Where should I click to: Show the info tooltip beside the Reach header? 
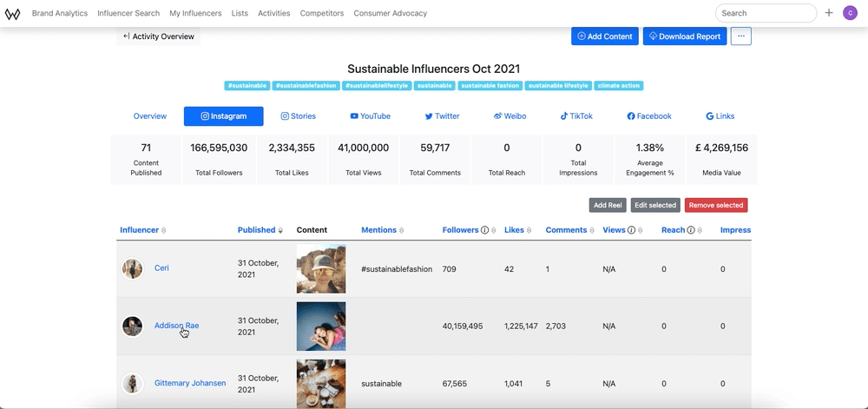coord(691,230)
